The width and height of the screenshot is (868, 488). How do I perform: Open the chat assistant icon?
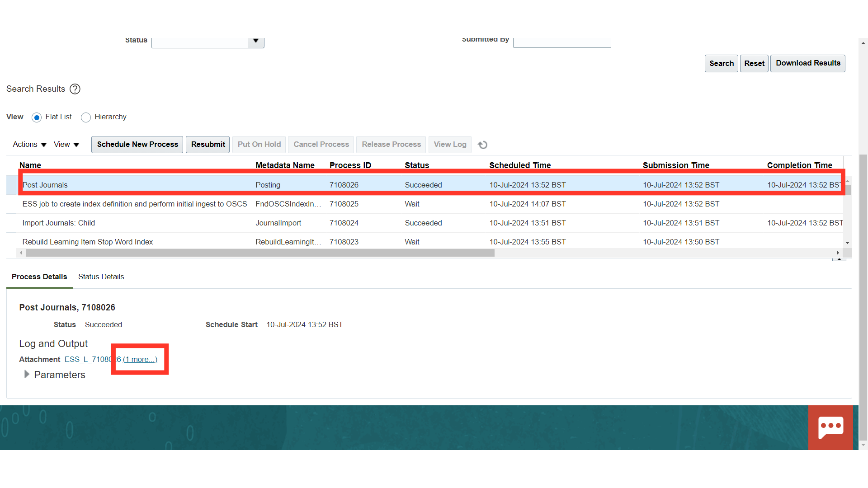coord(830,427)
